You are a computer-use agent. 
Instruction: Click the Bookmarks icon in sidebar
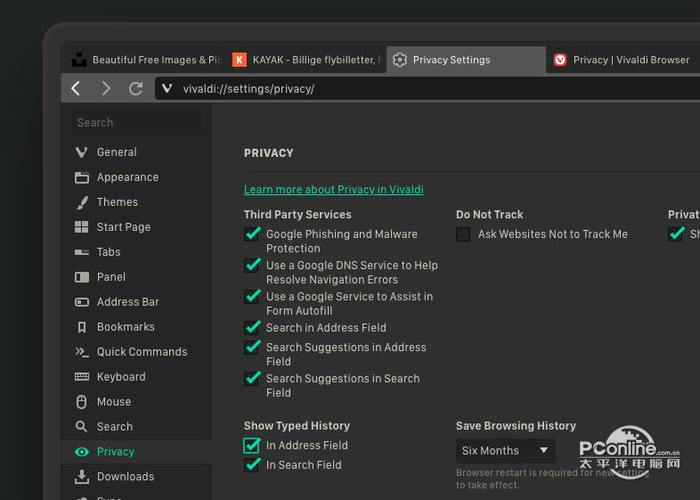(81, 327)
